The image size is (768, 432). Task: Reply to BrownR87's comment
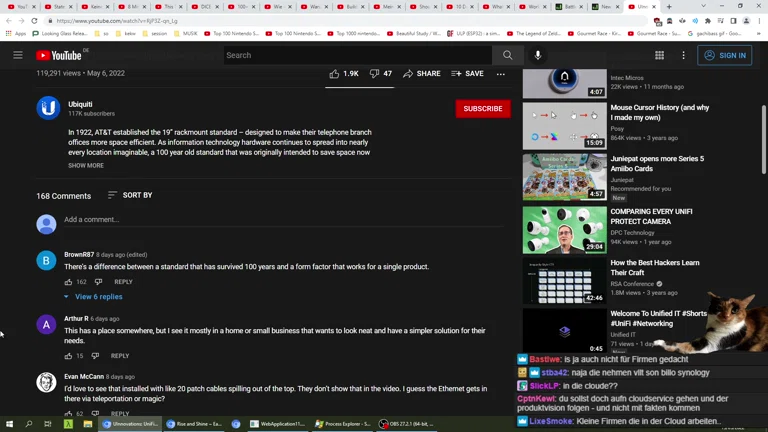coord(123,282)
